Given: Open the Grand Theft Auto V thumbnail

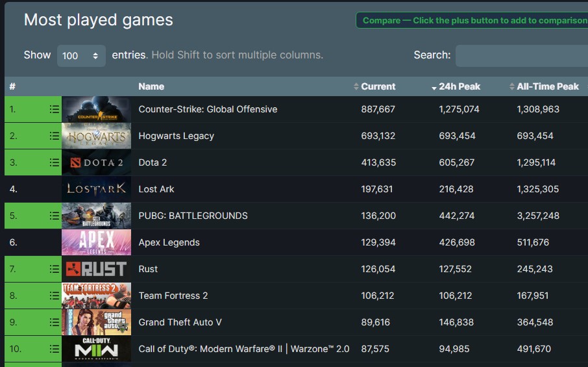Looking at the screenshot, I should (96, 322).
